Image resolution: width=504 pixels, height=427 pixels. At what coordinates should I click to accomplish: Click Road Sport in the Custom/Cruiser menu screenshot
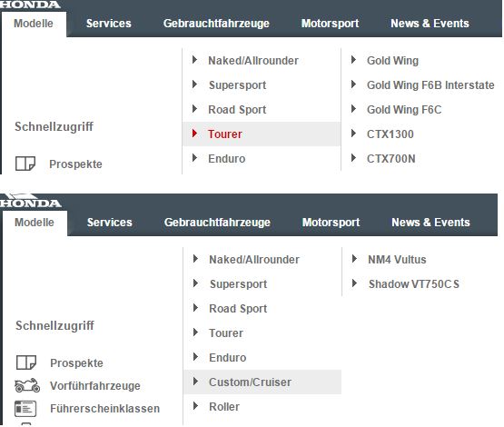coord(238,309)
